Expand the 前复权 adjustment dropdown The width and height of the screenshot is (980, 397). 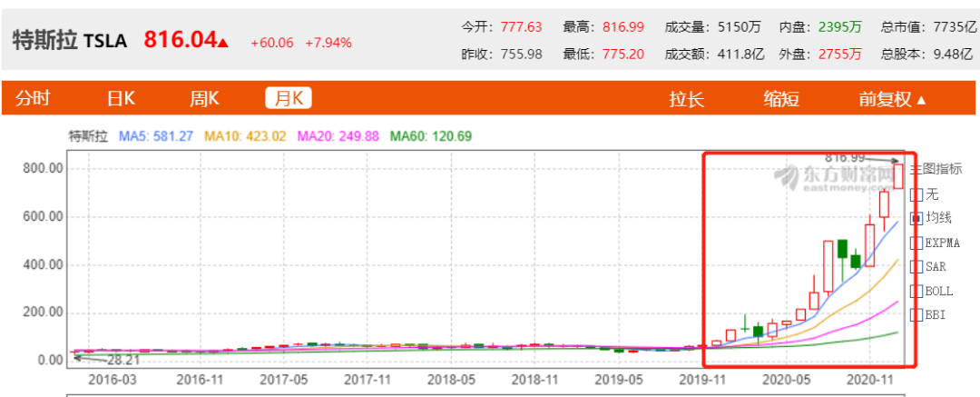[893, 99]
